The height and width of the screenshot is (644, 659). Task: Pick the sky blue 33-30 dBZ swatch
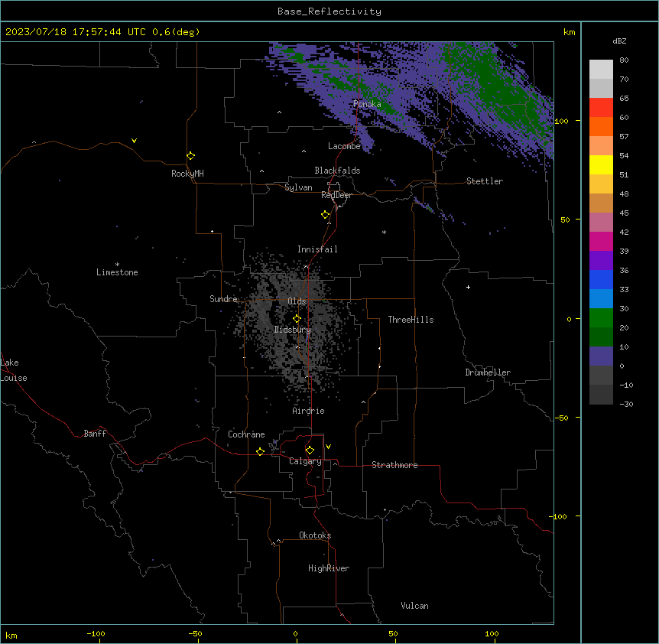(601, 299)
